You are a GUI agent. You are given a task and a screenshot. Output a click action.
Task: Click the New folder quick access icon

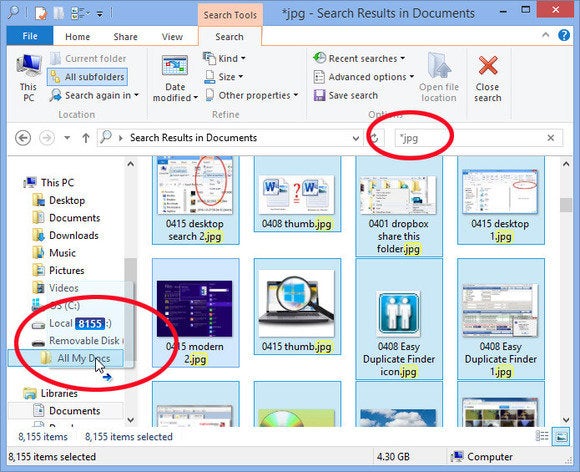[59, 13]
